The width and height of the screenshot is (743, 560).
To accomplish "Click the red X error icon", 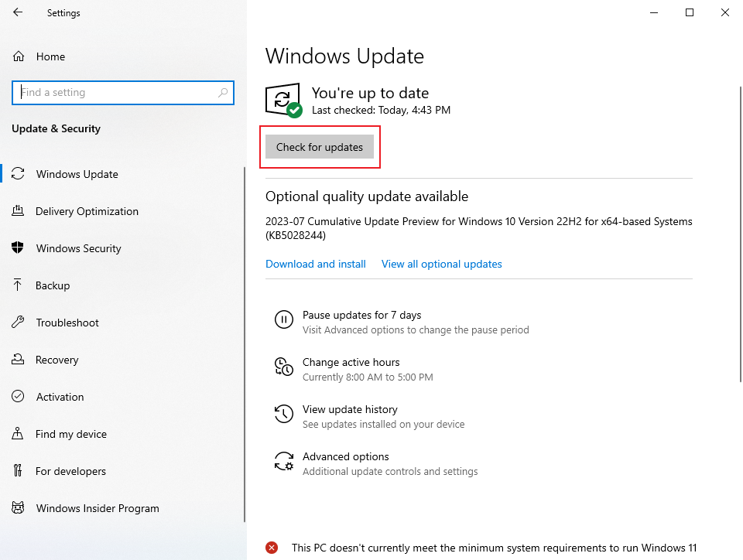I will (272, 548).
